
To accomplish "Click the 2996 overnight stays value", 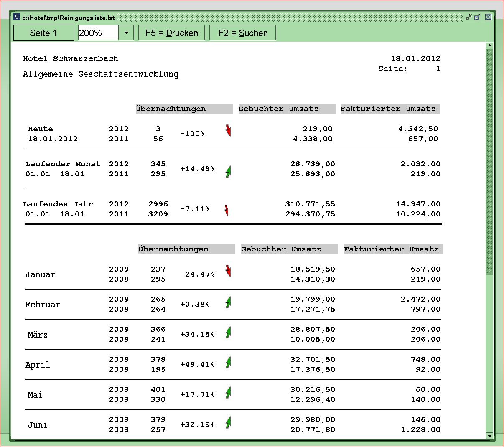I will [x=158, y=204].
